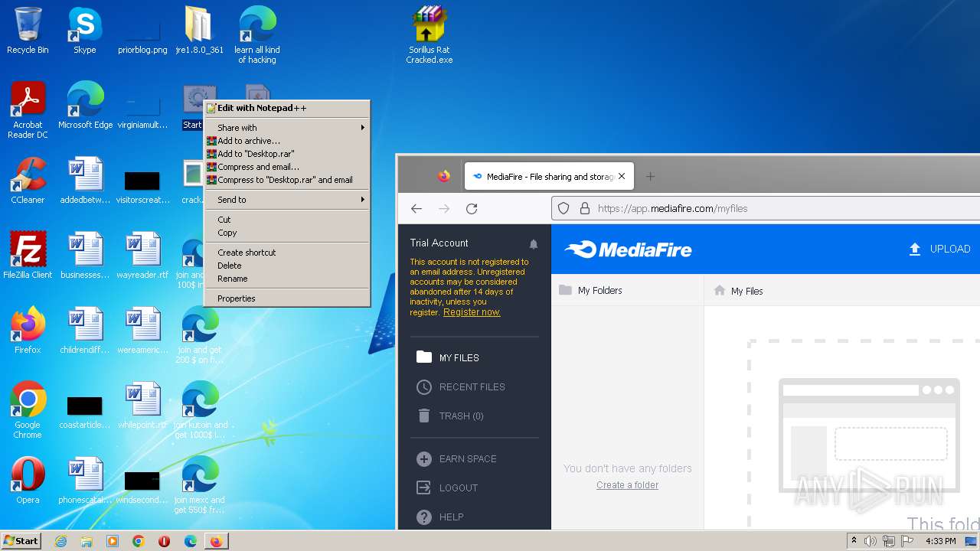Open FileZilla Client shortcut
The height and width of the screenshot is (551, 980).
click(28, 256)
